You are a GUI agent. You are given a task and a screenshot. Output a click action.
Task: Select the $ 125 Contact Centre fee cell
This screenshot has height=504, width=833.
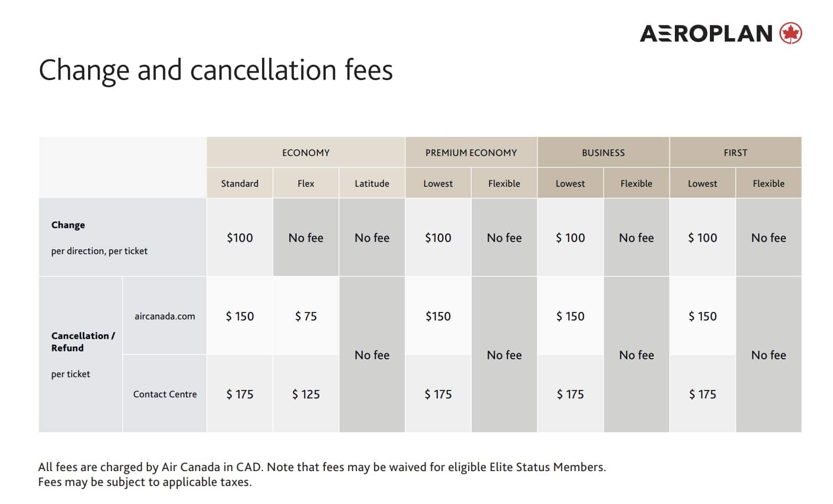(306, 394)
